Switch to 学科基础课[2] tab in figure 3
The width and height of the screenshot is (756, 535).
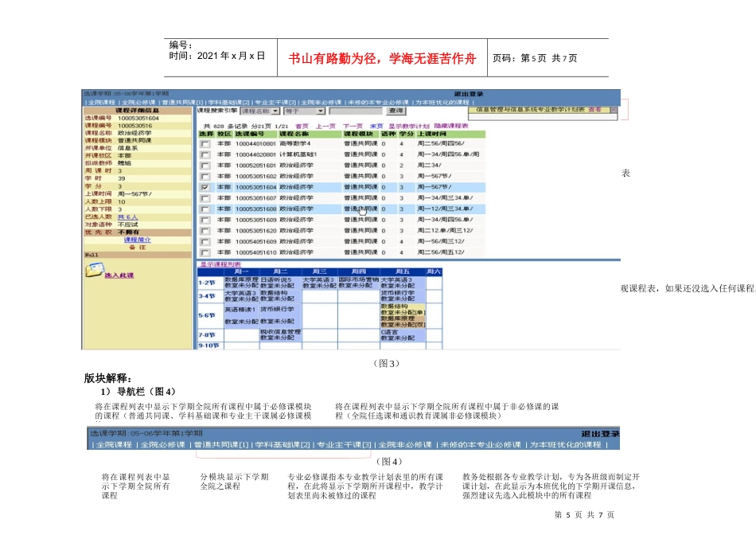[228, 102]
